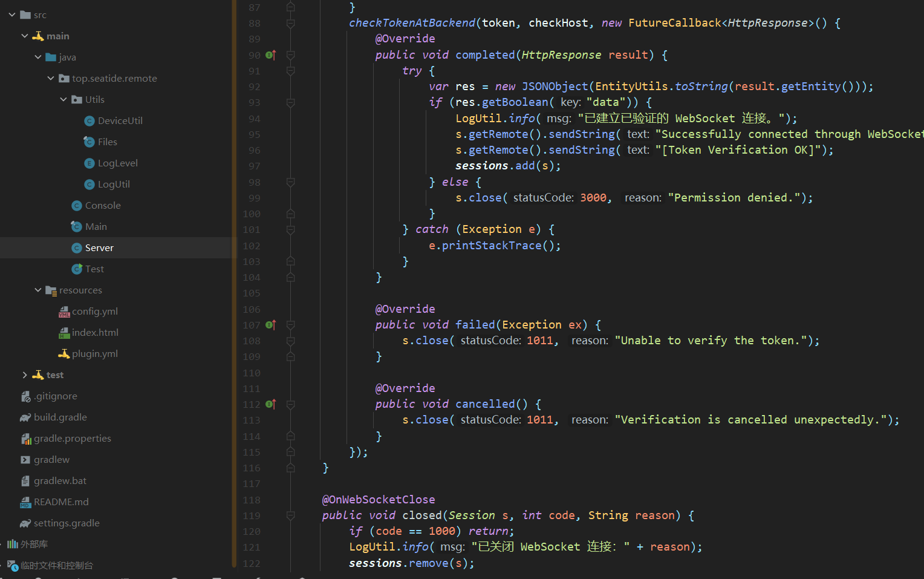
Task: Click the README.md markdown icon
Action: click(25, 502)
